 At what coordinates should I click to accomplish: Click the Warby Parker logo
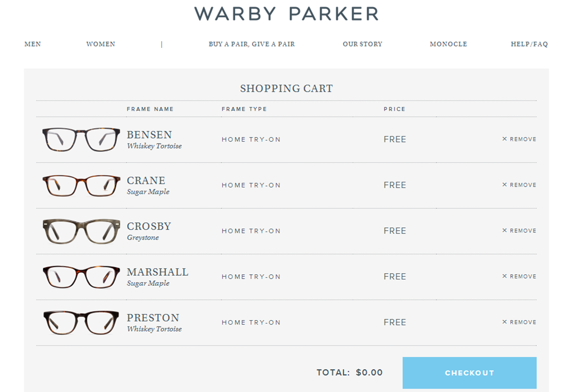(x=286, y=14)
